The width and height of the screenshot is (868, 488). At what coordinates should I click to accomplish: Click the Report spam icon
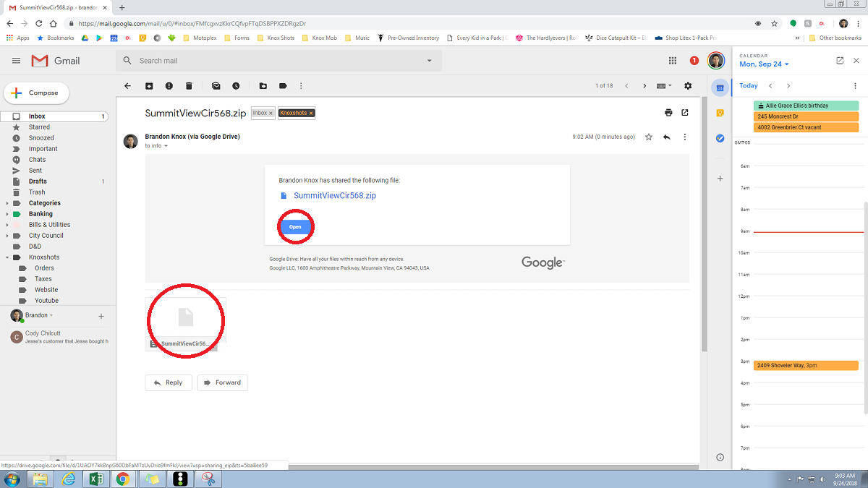[x=169, y=86]
